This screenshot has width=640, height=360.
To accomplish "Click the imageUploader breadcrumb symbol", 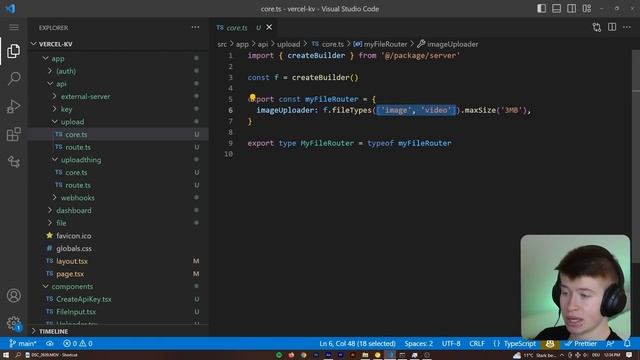I will [x=448, y=44].
